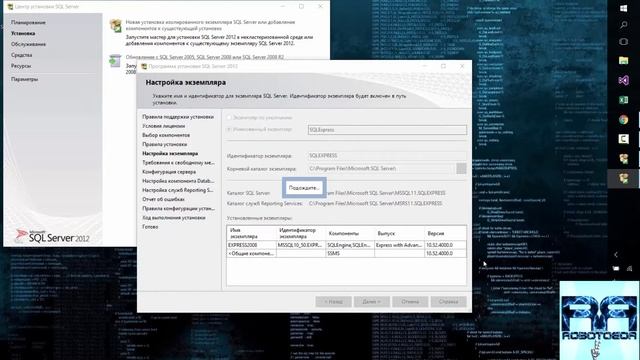Select the EXPRESS2008 instance cell
This screenshot has height=360, width=640.
pos(251,245)
